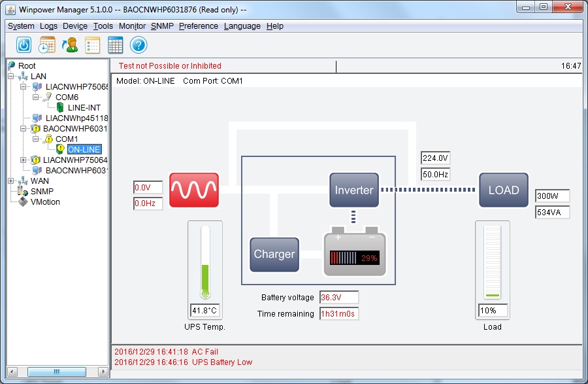Click the UPS temperature thermometer gauge
588x384 pixels.
[205, 262]
